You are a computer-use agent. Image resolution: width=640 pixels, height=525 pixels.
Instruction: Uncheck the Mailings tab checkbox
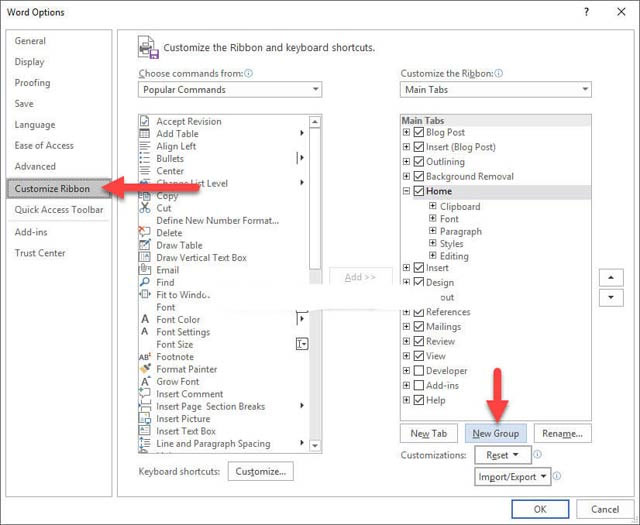point(418,327)
